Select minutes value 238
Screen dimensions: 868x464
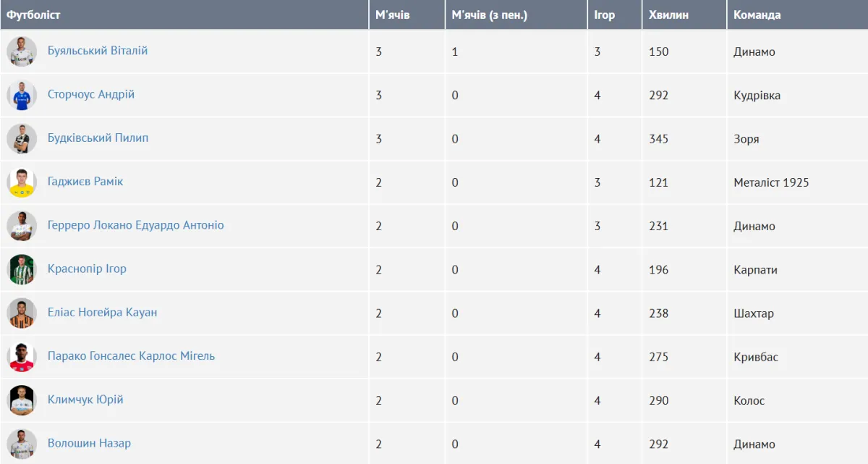(659, 313)
